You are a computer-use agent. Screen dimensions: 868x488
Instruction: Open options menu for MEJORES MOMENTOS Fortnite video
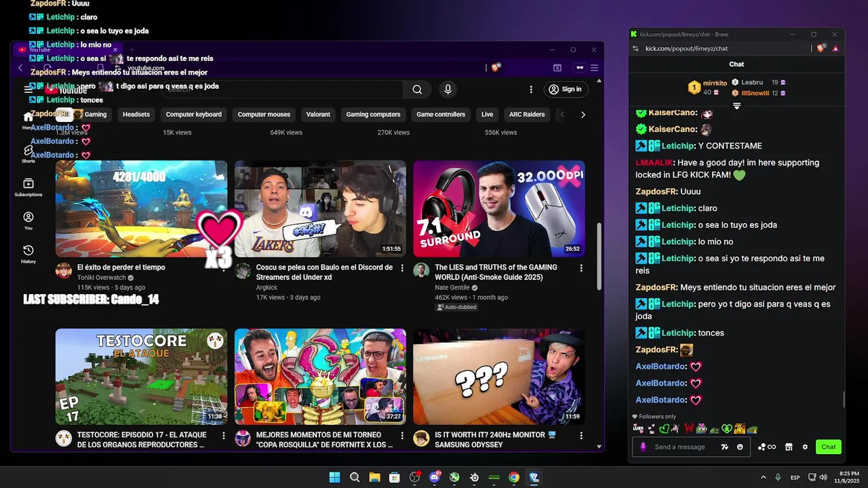pyautogui.click(x=402, y=436)
